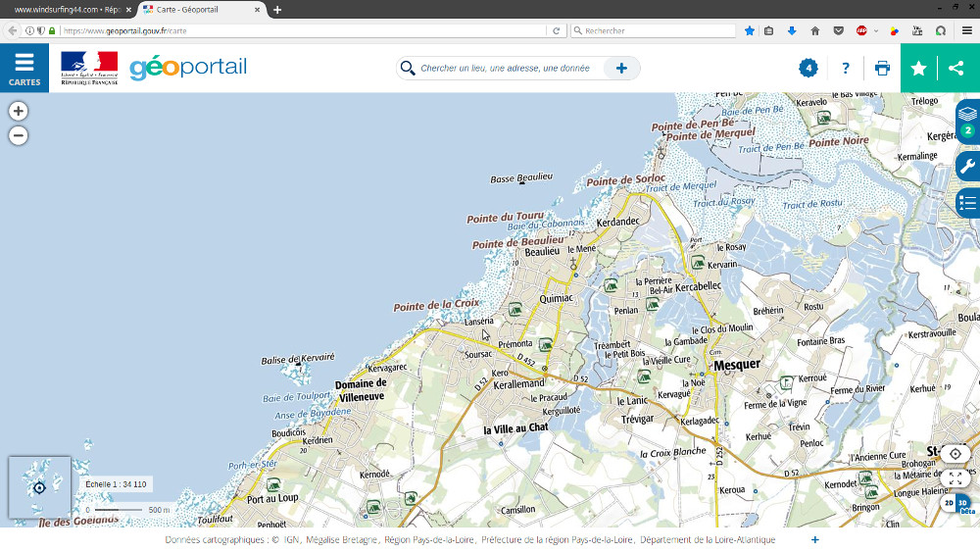Click the Quimiac label on the map
This screenshot has height=552, width=980.
click(x=556, y=298)
